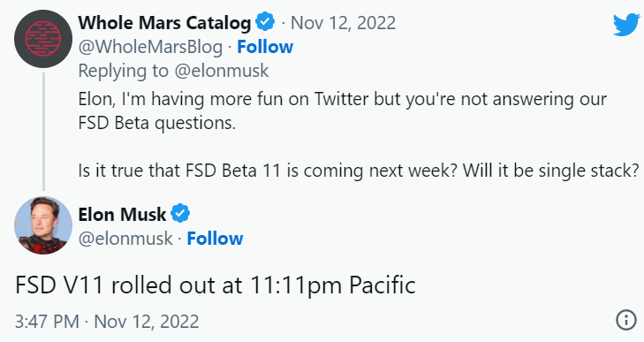Click the 'Elon, I'm having more fun' paragraph
The width and height of the screenshot is (644, 342).
point(342,111)
